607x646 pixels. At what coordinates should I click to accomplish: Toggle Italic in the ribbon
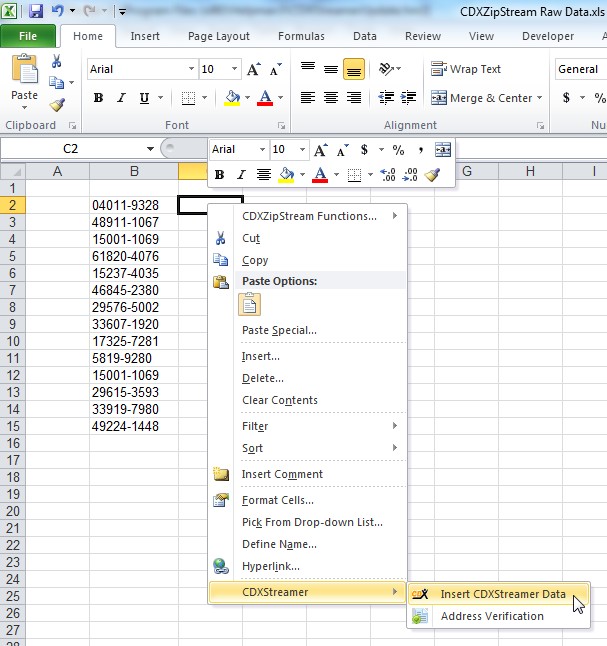121,98
